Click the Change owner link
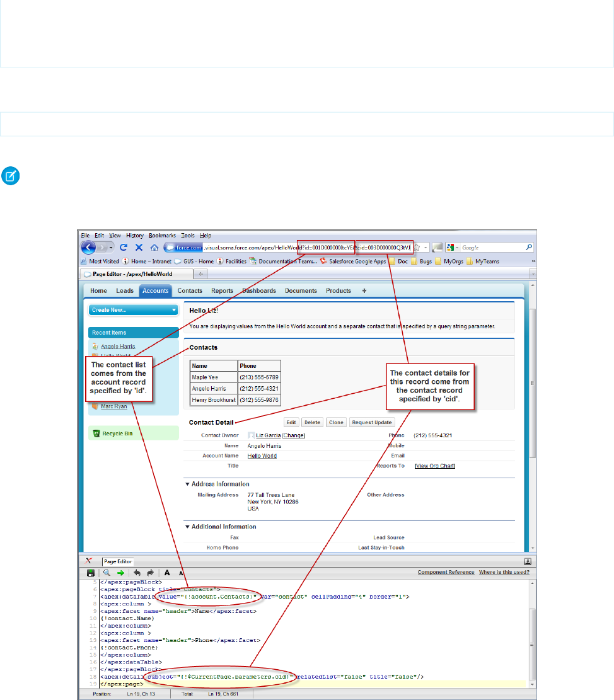This screenshot has height=700, width=614. [293, 435]
